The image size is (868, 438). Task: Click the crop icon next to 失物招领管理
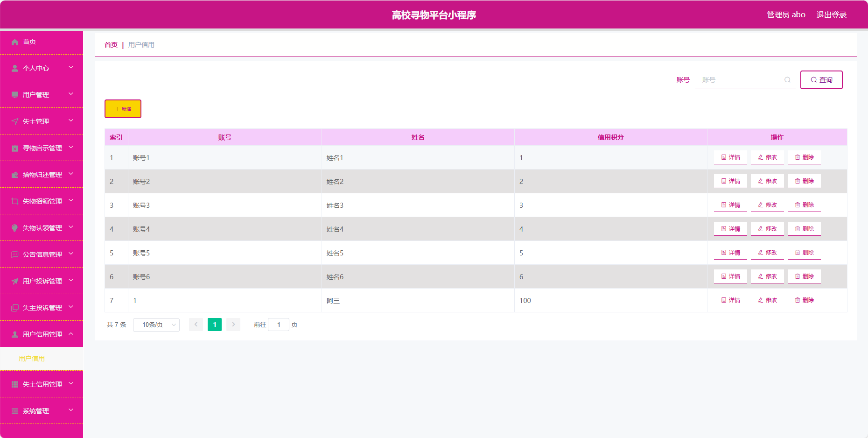point(15,202)
